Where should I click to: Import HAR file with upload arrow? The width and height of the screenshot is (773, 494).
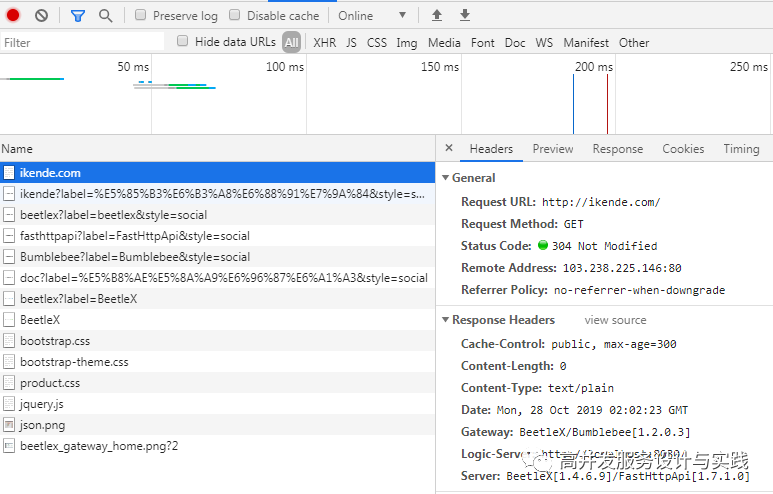pos(437,15)
